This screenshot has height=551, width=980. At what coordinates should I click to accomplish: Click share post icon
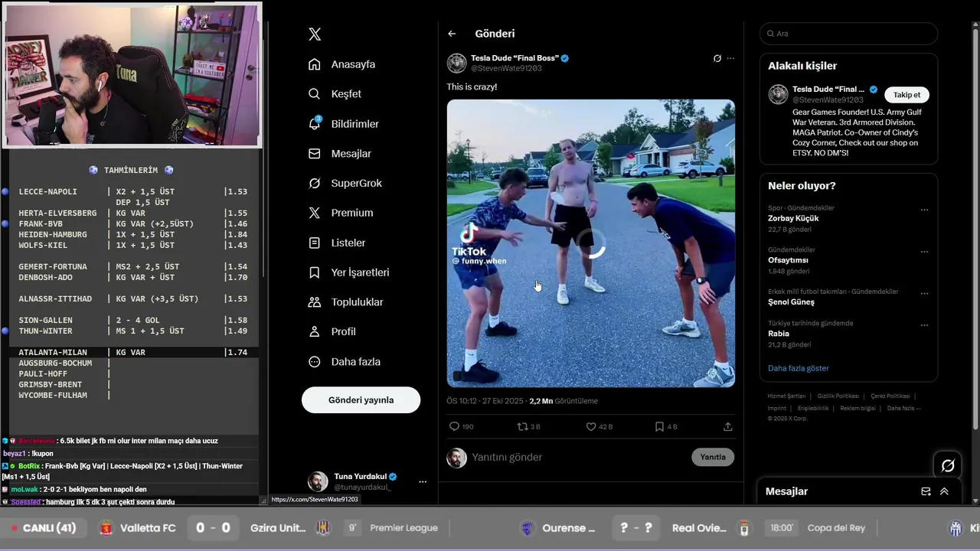click(728, 426)
